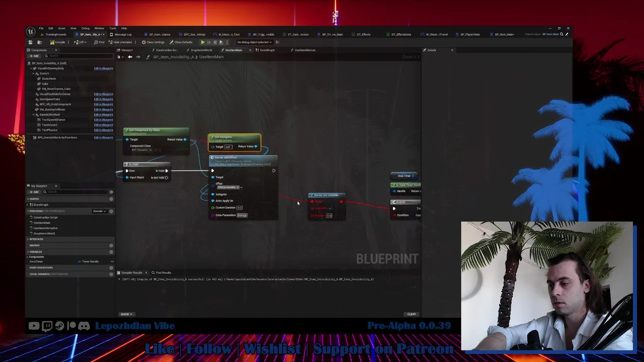The image size is (644, 362).
Task: Open the Tools menu
Action: coord(113,28)
